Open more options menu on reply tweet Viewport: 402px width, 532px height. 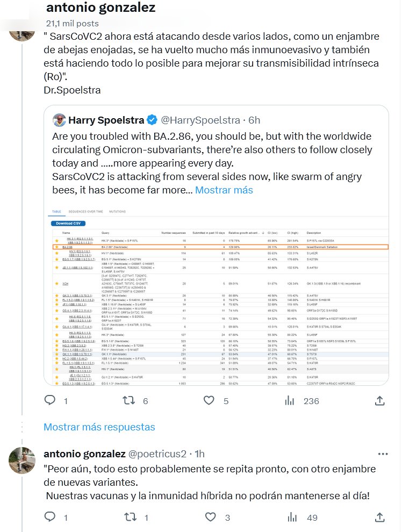[x=381, y=454]
